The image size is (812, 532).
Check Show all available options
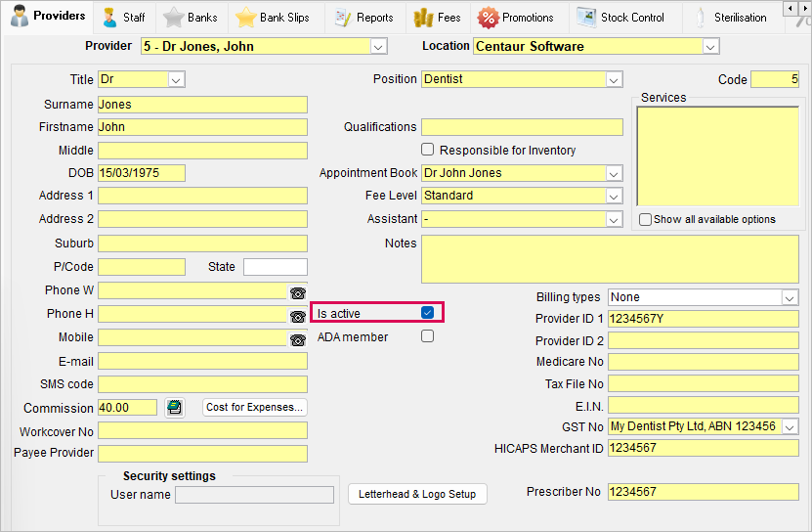click(645, 219)
